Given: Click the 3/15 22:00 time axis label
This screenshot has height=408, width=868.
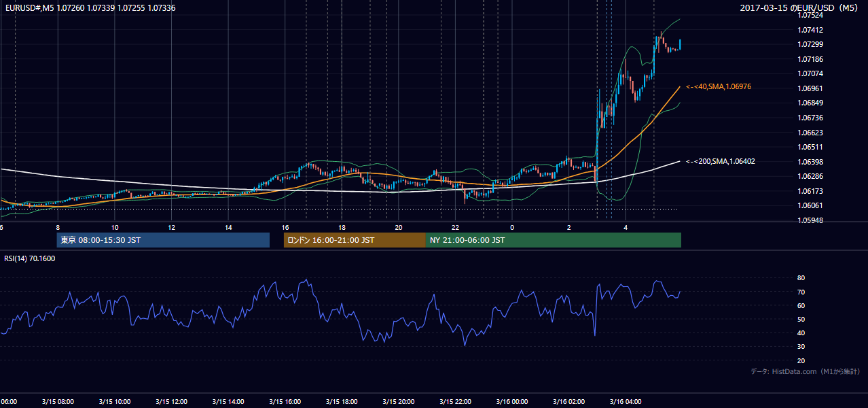Looking at the screenshot, I should pos(455,402).
